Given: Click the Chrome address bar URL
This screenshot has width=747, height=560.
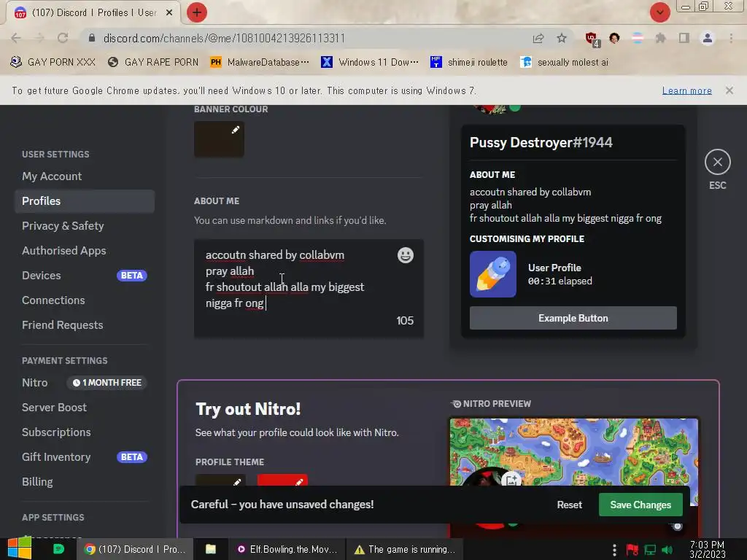Looking at the screenshot, I should click(x=224, y=38).
